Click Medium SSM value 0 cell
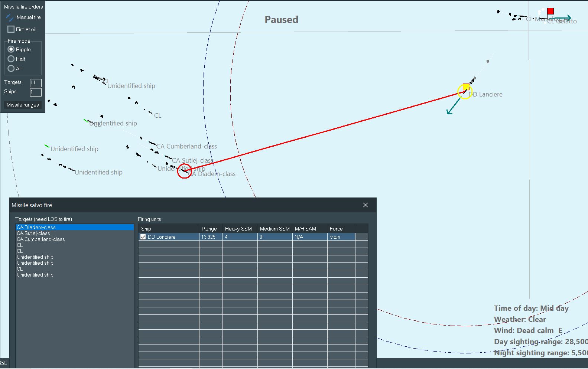The image size is (588, 369). click(275, 237)
